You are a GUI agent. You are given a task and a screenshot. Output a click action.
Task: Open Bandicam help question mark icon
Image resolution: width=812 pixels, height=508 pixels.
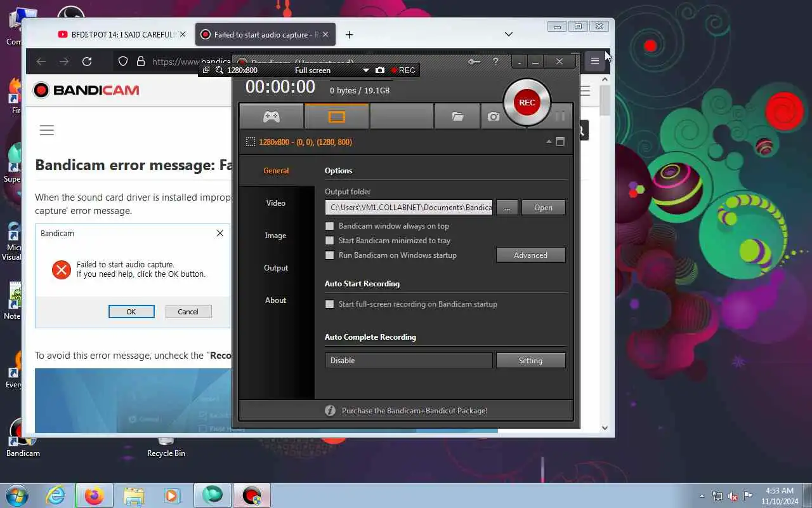tap(495, 62)
